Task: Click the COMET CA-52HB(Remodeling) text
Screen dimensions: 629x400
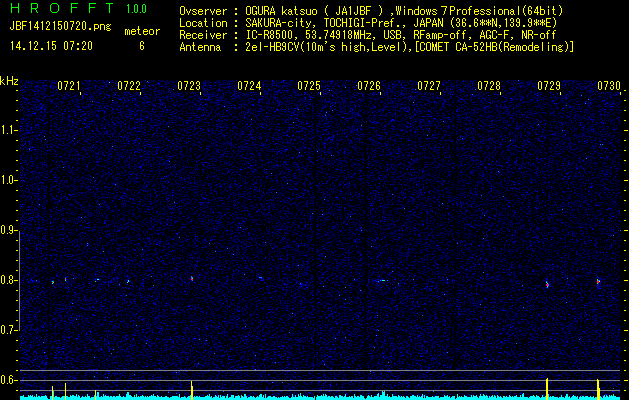Action: coord(495,47)
